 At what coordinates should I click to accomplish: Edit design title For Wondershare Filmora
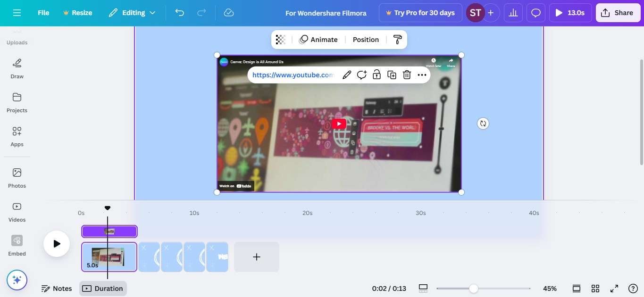pyautogui.click(x=326, y=13)
